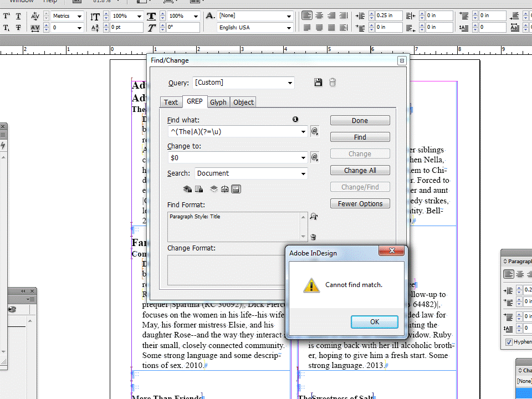Click the Baseline Shift icon

coord(95,28)
